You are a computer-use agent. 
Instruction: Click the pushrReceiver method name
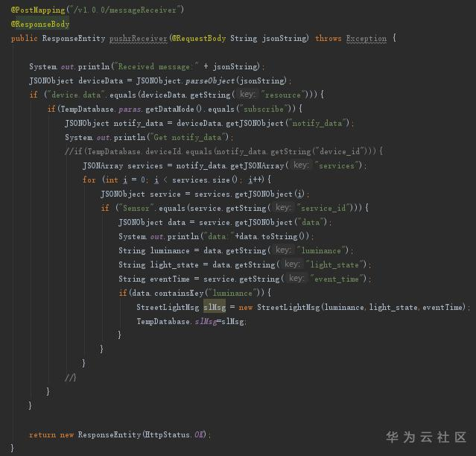(138, 38)
